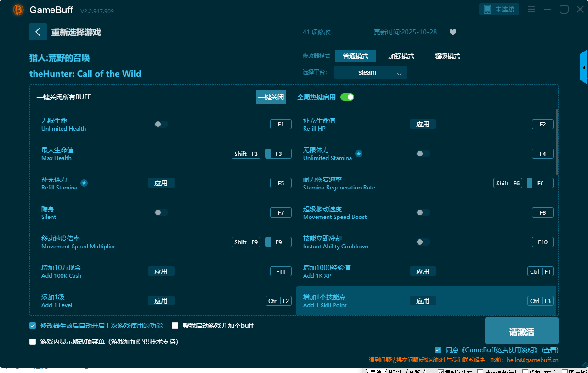Click the cheat list vertical scrollbar
The image size is (588, 373).
pos(557,143)
